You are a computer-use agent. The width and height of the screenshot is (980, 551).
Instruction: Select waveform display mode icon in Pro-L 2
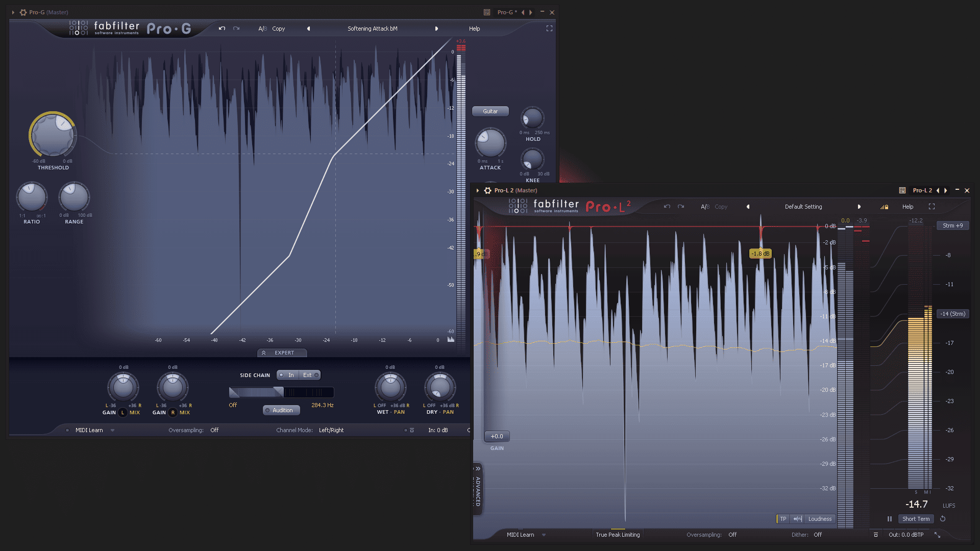(x=797, y=519)
